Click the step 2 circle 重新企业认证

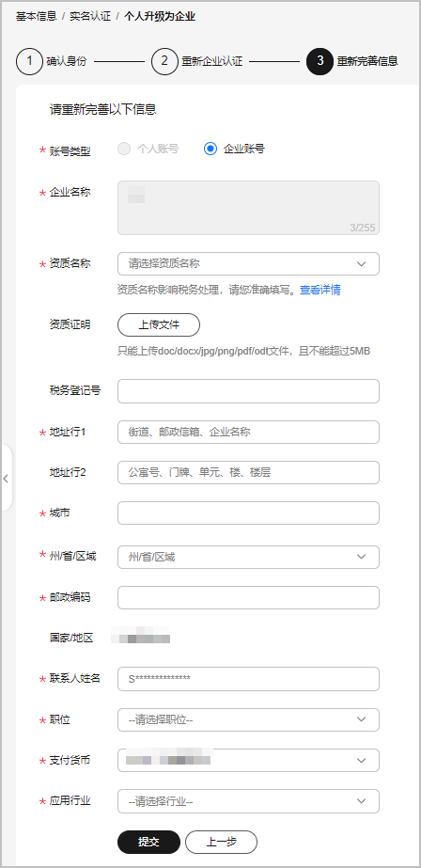[164, 61]
